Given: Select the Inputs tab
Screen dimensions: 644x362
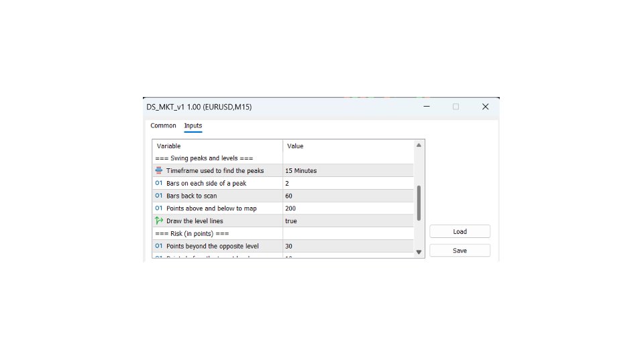Looking at the screenshot, I should [193, 125].
